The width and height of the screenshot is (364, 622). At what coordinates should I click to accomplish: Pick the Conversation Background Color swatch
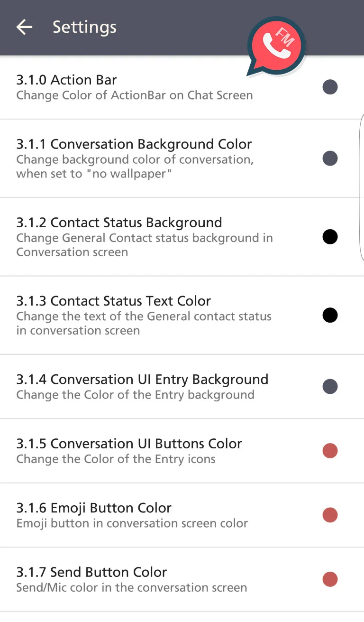pyautogui.click(x=330, y=158)
